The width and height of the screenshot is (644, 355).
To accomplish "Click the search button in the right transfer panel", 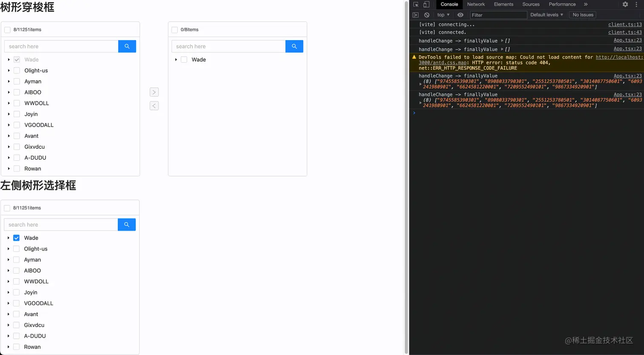I will click(294, 46).
